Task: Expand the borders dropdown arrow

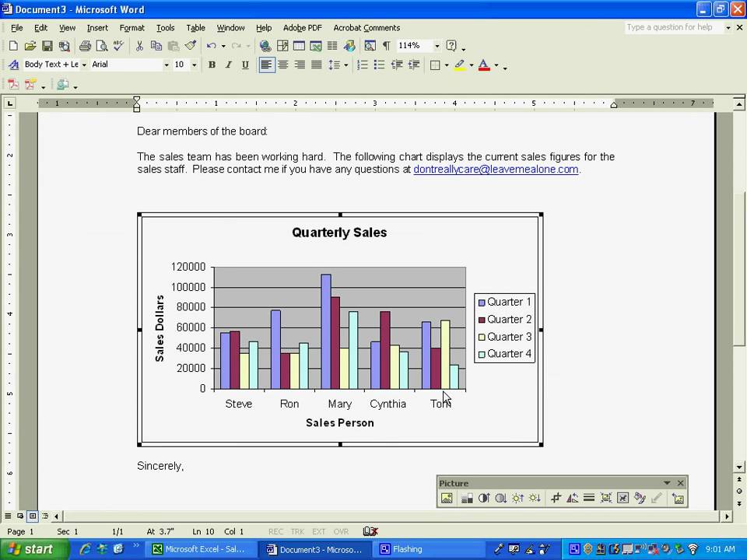Action: point(447,65)
